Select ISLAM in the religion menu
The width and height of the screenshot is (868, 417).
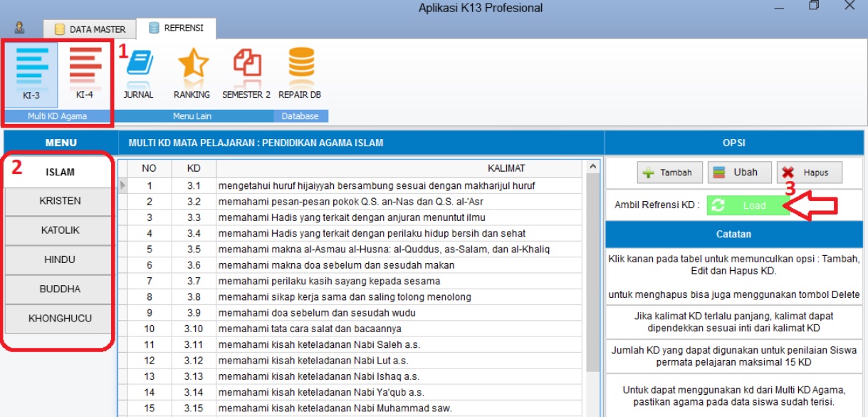click(x=60, y=172)
